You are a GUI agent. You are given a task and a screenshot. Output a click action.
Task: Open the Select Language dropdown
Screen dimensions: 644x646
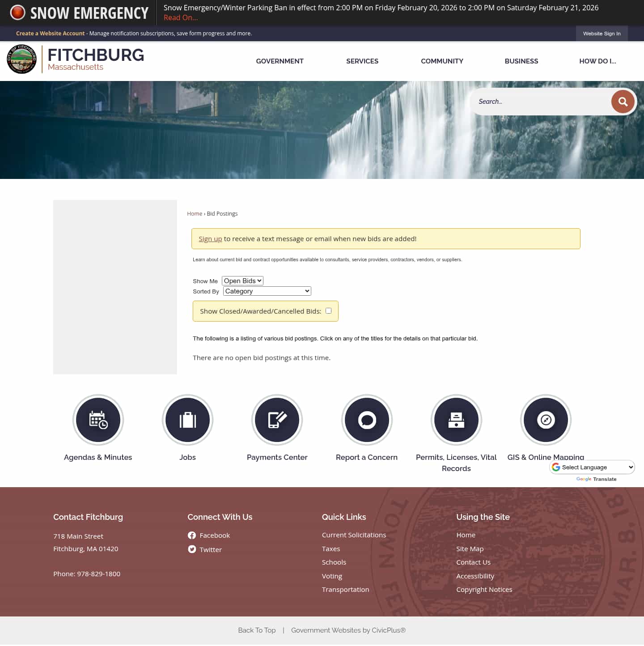click(592, 467)
